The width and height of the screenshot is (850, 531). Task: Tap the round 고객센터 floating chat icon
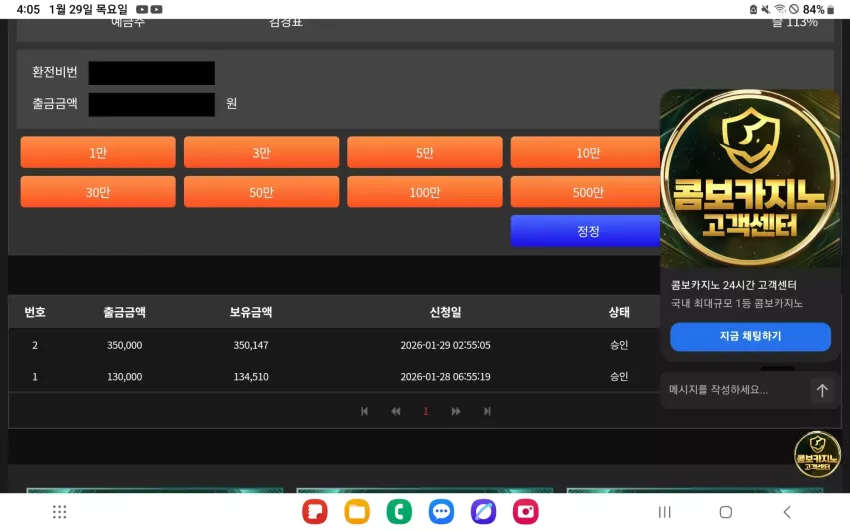pos(817,454)
